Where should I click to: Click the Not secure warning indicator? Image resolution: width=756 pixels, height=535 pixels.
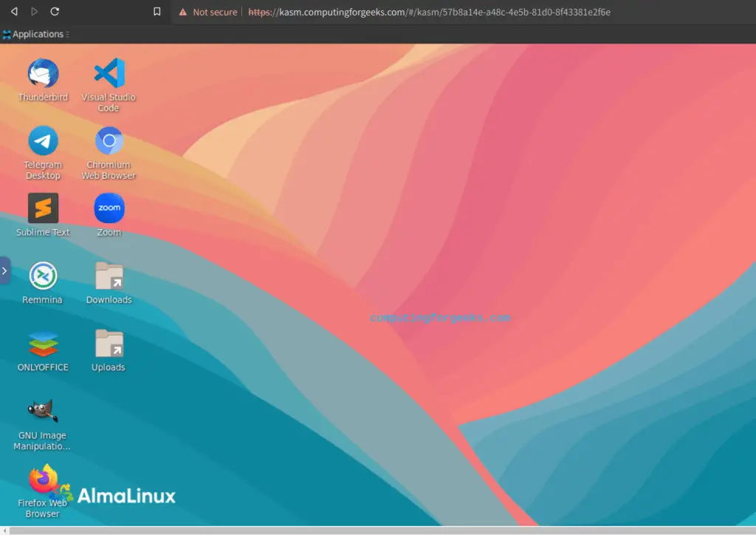[208, 12]
